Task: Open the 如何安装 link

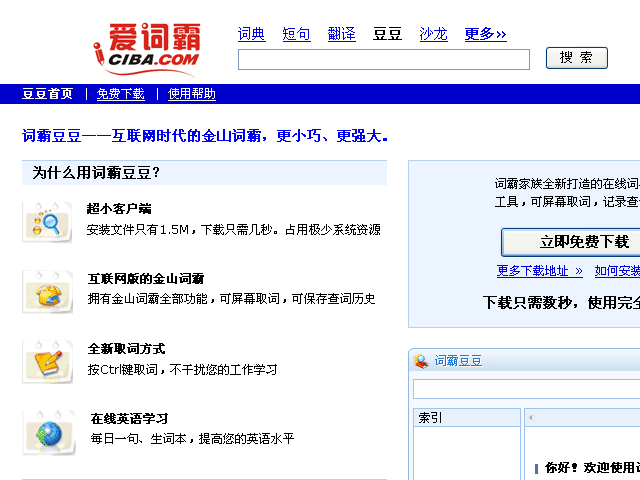Action: tap(617, 271)
